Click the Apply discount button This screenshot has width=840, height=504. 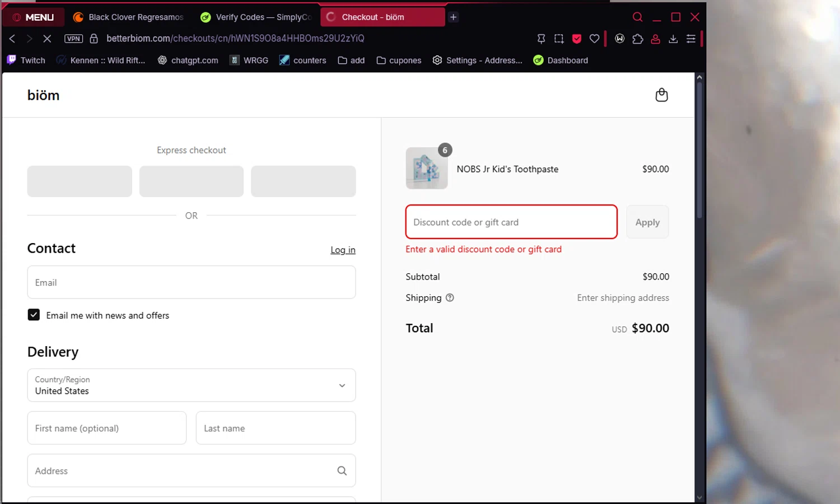(x=647, y=222)
